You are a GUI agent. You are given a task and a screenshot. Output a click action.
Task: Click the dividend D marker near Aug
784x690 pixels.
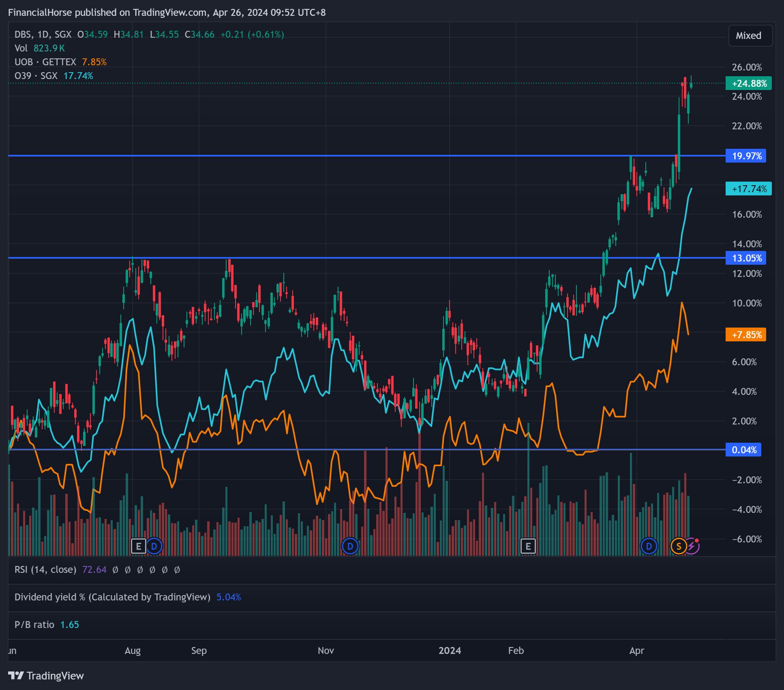(x=154, y=546)
